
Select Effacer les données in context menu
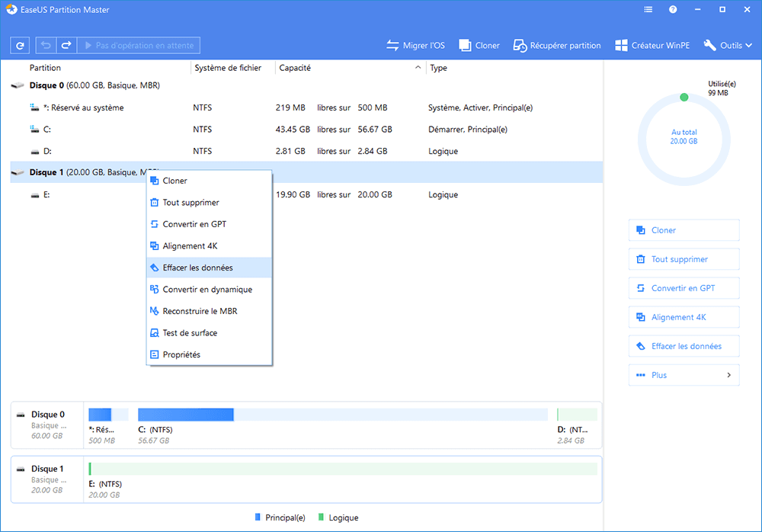tap(197, 267)
